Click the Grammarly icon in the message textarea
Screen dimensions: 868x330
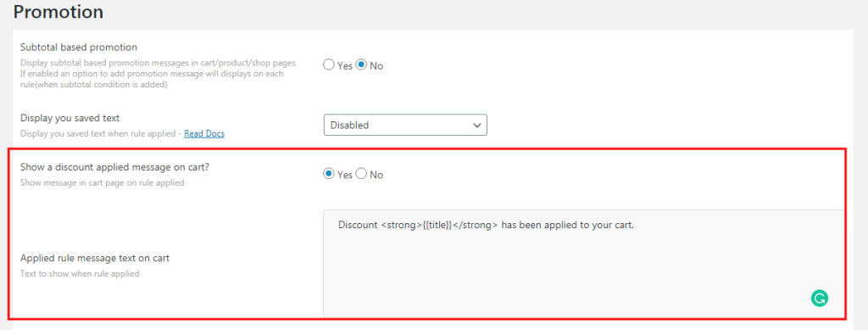coord(820,299)
